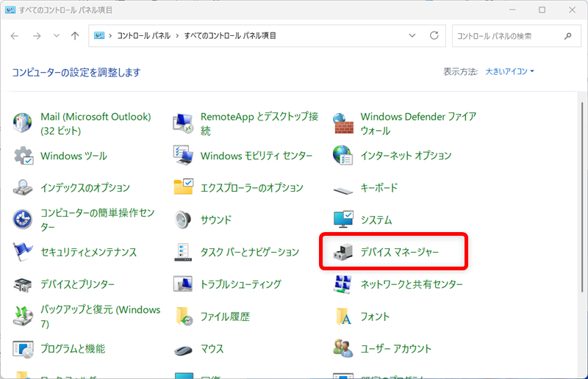Expand the address bar history dropdown
The height and width of the screenshot is (379, 588).
tap(412, 35)
